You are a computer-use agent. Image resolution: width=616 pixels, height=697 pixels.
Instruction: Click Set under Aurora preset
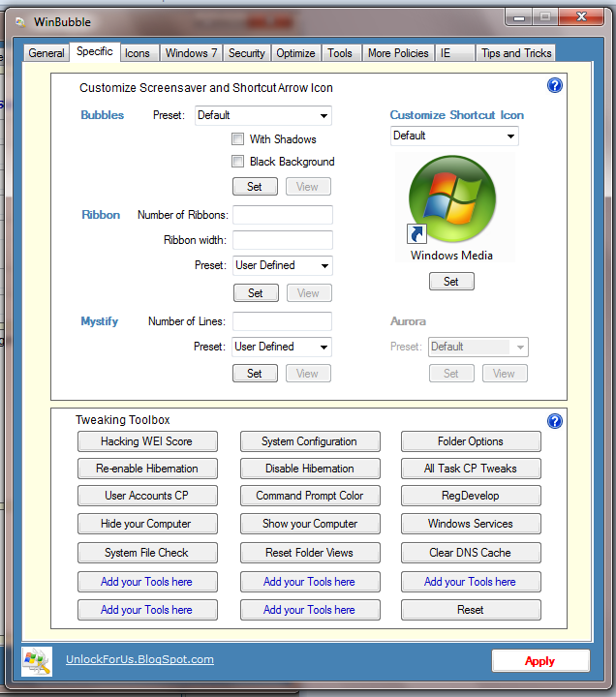point(451,374)
